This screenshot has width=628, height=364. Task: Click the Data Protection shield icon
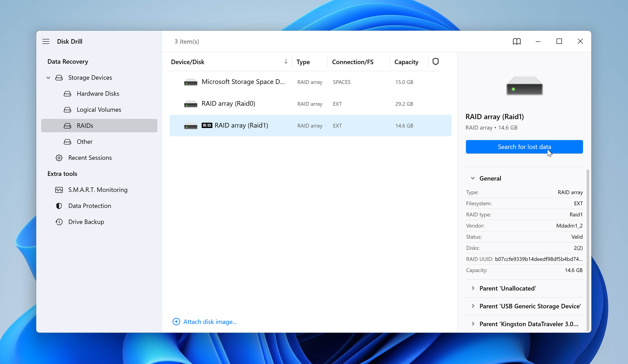coord(59,206)
